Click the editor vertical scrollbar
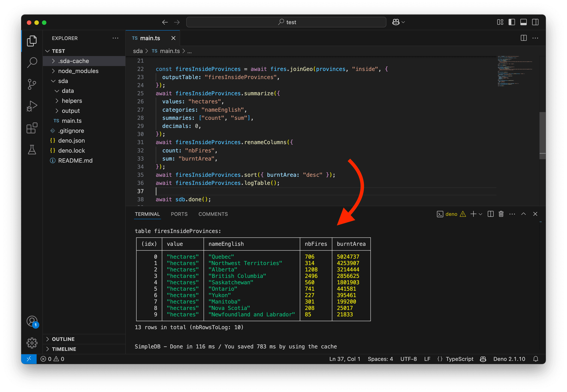Screen dimensions: 567x392 [x=542, y=136]
